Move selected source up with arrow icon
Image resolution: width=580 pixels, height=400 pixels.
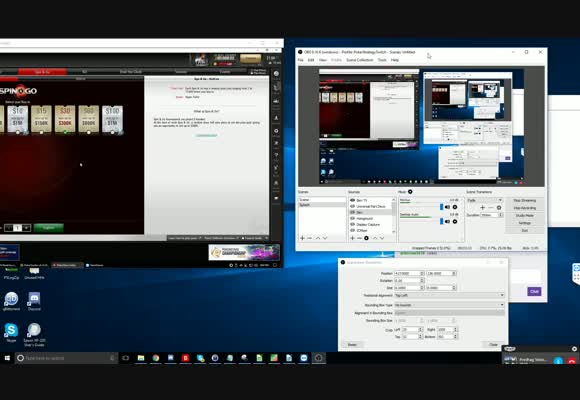pos(375,238)
